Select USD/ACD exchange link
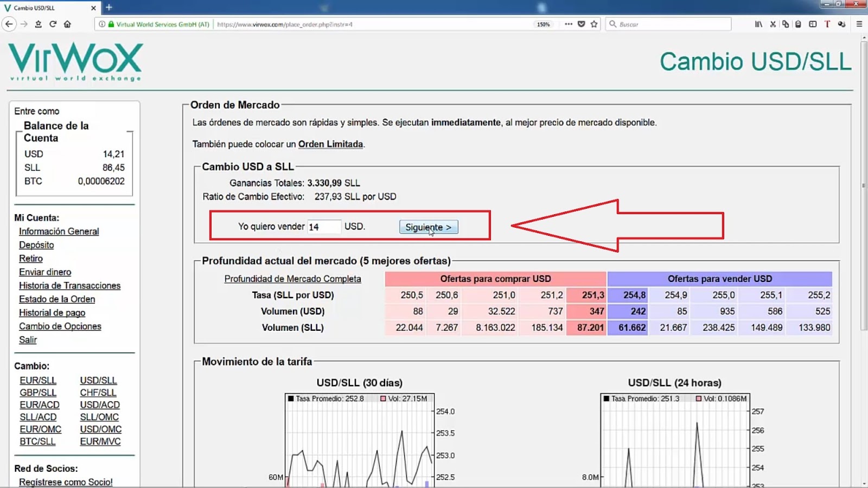Viewport: 868px width, 488px height. click(100, 405)
